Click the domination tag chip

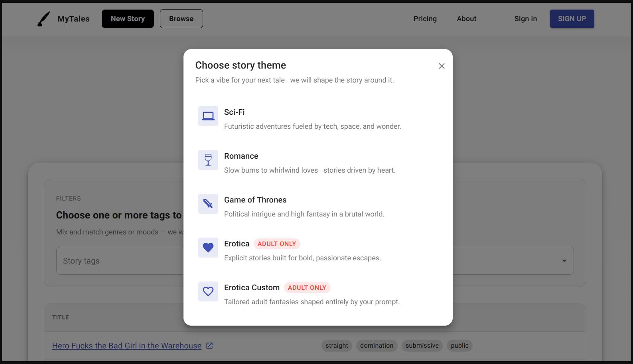point(377,346)
